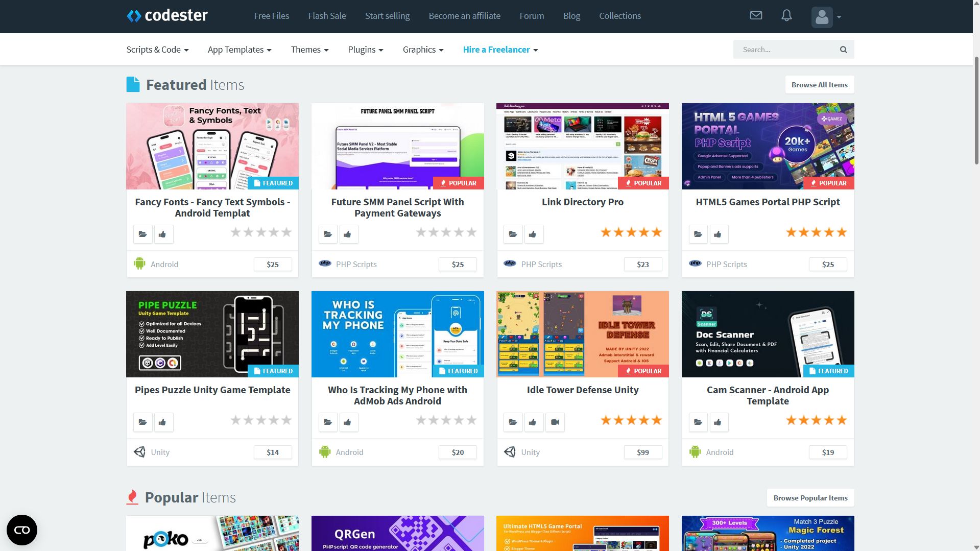Click the Unity icon on Pipes Puzzle card
The image size is (980, 551).
tap(139, 451)
